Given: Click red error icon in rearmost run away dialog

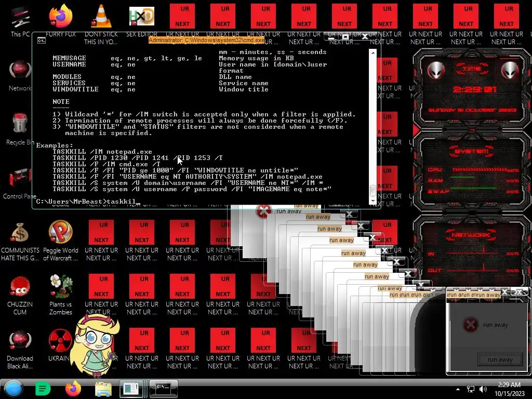Looking at the screenshot, I should point(263,212).
